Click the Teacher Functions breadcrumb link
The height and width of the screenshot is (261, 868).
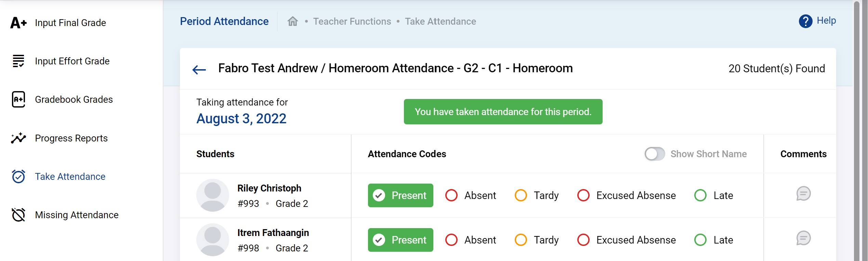352,22
